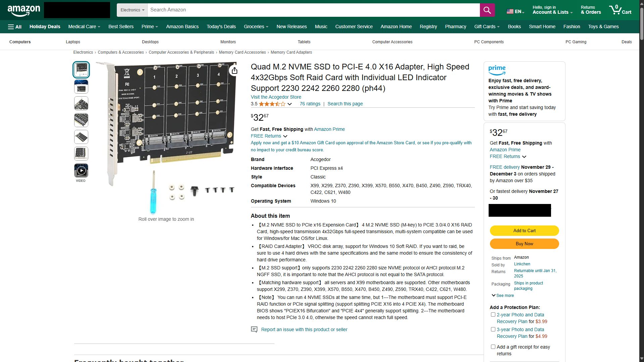644x362 pixels.
Task: Go to PC Gaming subcategory tab
Action: coord(576,42)
